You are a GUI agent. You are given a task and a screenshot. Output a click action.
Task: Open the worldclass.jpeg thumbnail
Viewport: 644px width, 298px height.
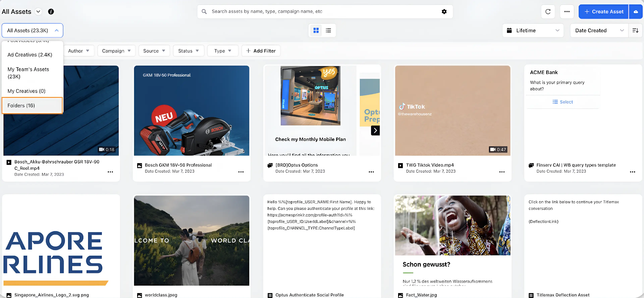click(x=192, y=240)
